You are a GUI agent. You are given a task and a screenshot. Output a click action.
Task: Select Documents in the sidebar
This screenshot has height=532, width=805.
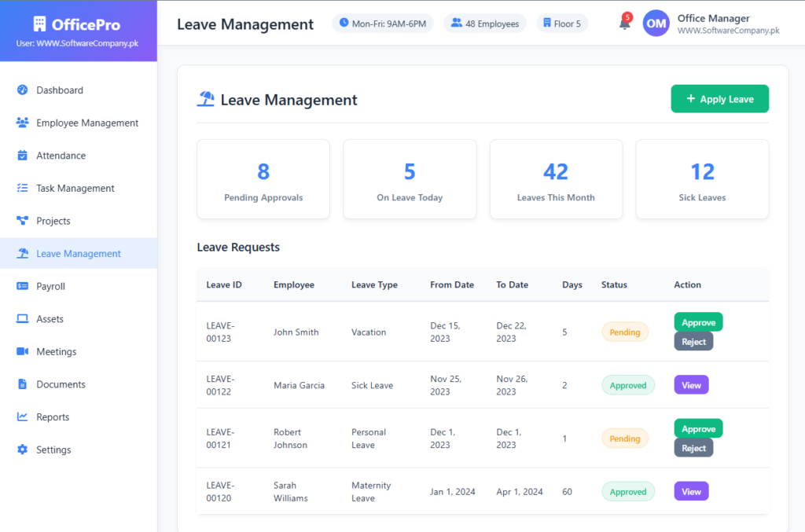point(61,385)
